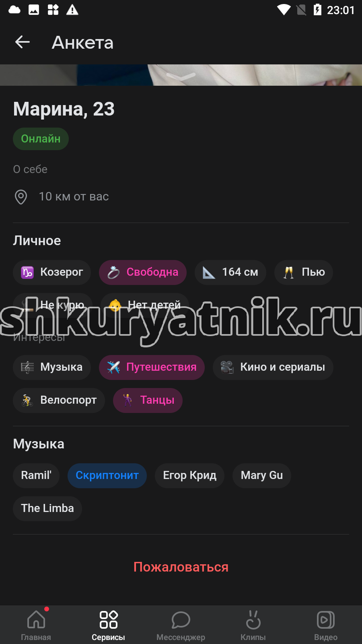
Task: Tap the Пью champagne glasses chip
Action: click(x=304, y=272)
